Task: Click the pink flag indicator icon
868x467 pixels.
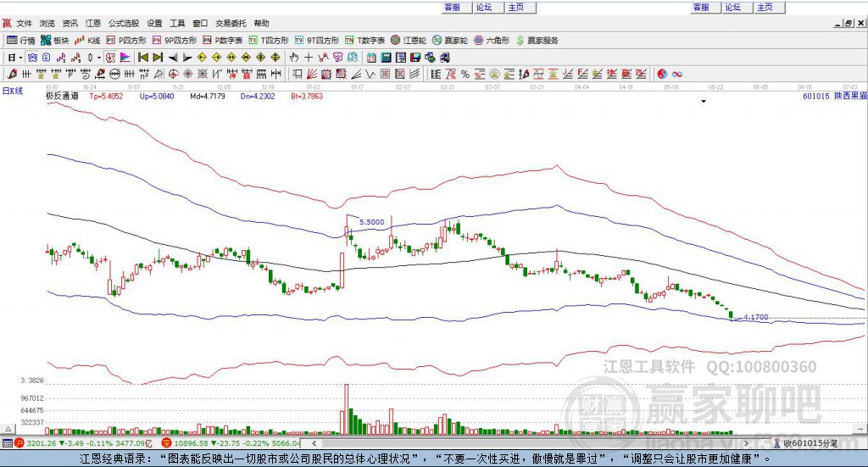Action: (x=125, y=58)
